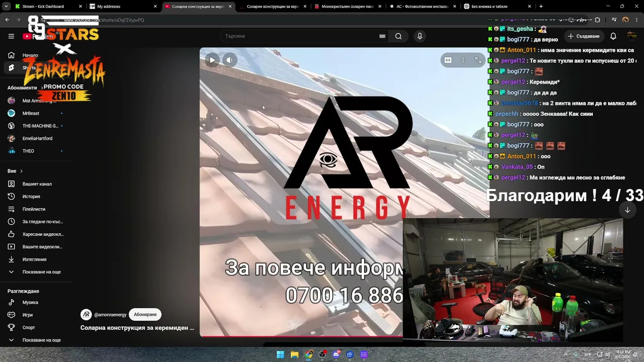
Task: Click the YouTube search magnifier button
Action: (x=398, y=36)
